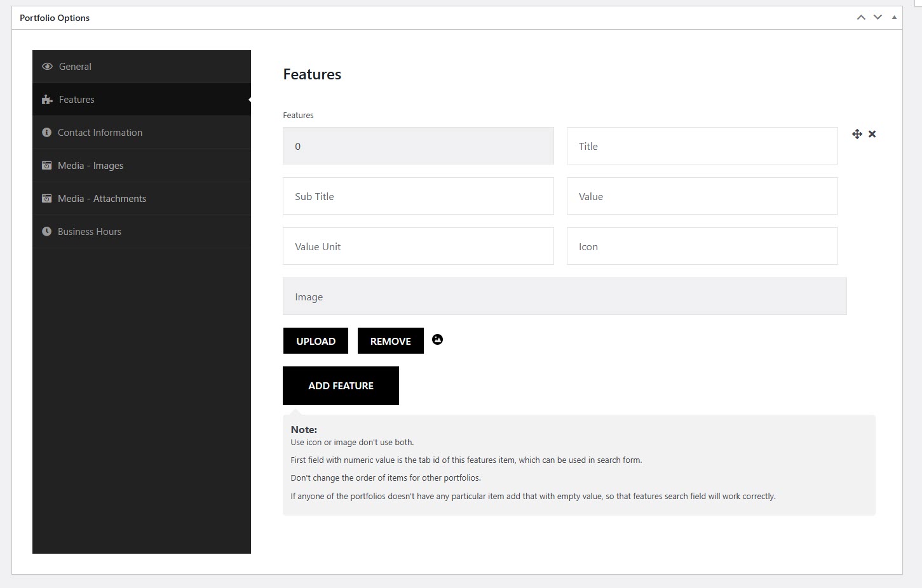
Task: Click the image preview icon next to Remove
Action: pos(437,340)
